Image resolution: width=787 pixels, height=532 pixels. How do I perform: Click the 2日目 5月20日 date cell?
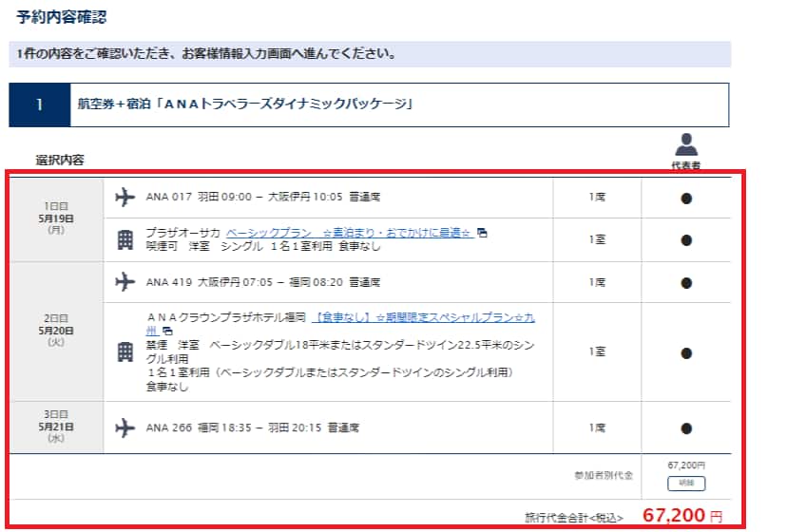pyautogui.click(x=56, y=331)
